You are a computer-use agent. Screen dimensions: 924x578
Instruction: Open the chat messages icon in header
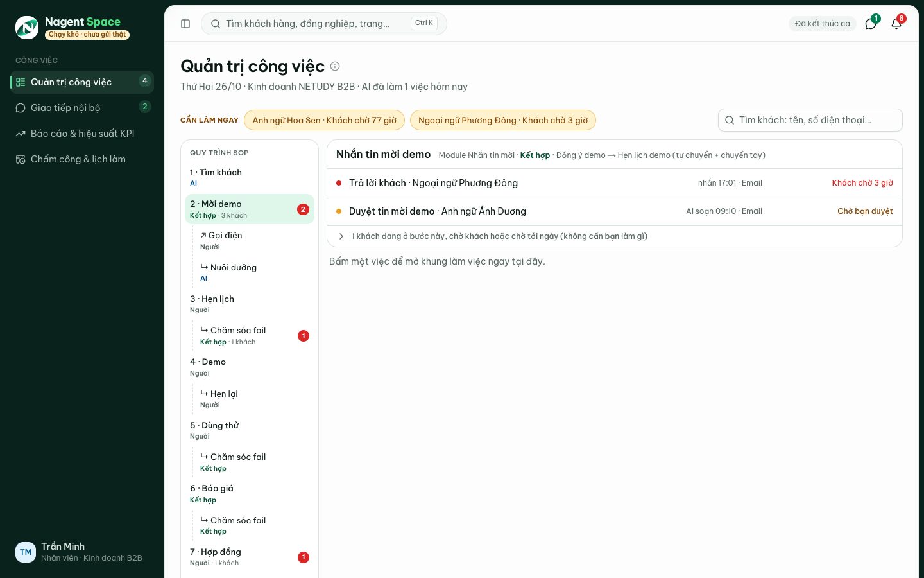(871, 24)
